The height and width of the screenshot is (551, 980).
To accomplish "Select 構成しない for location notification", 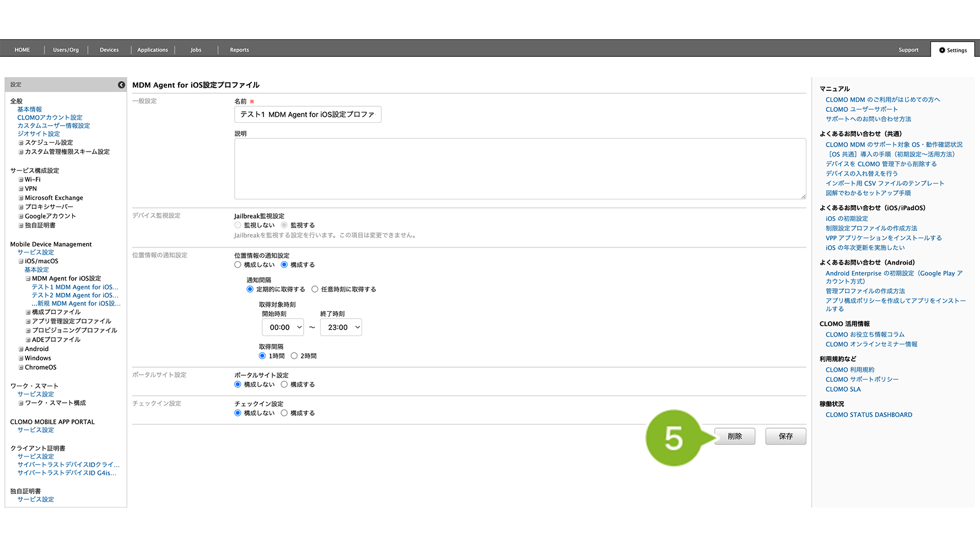I will tap(238, 265).
